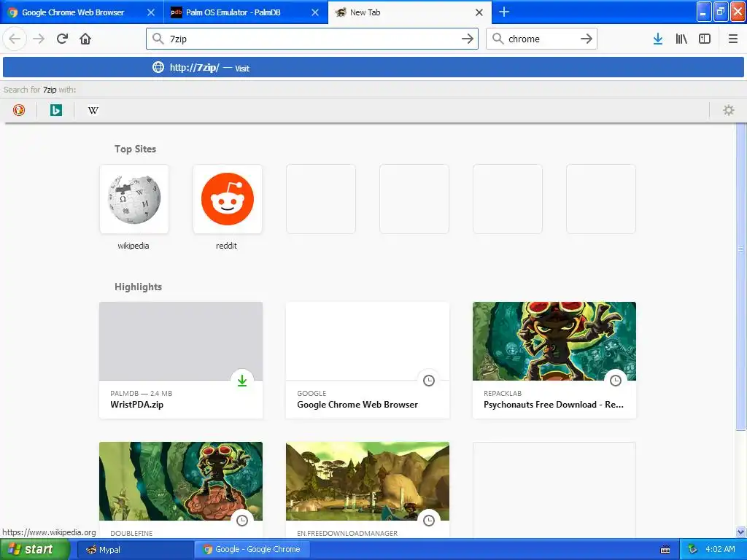The image size is (747, 560).
Task: Focus the search box containing chrome
Action: [541, 39]
